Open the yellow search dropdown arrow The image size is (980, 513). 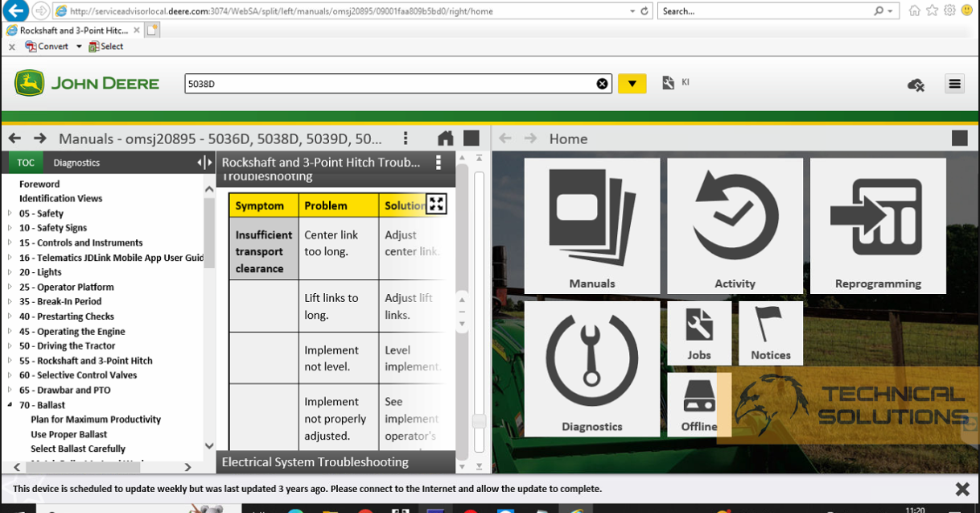pos(632,83)
